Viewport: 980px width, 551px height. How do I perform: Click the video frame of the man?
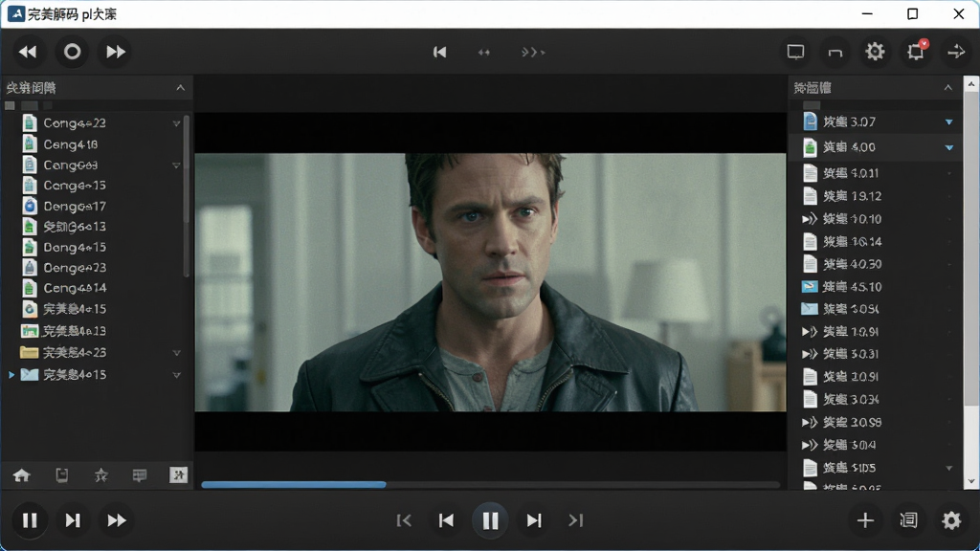click(490, 282)
